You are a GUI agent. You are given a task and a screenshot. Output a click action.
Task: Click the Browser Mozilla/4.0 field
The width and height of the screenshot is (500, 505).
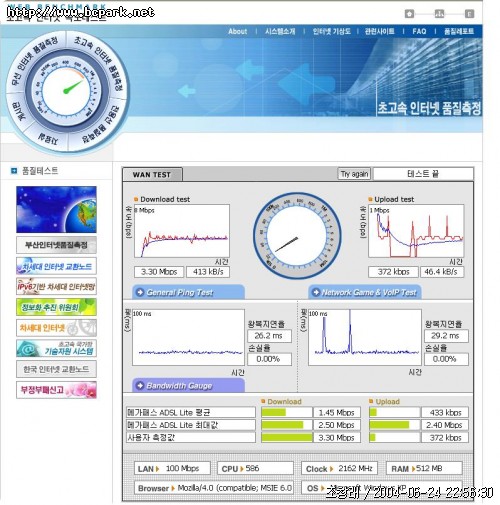click(214, 488)
